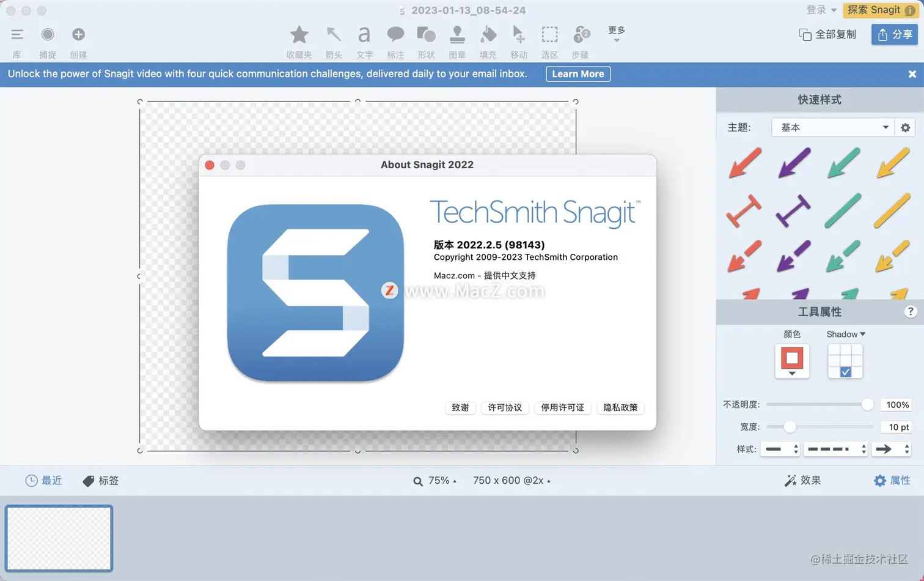Choose the teal dashed arrow style
The height and width of the screenshot is (581, 924).
click(843, 256)
